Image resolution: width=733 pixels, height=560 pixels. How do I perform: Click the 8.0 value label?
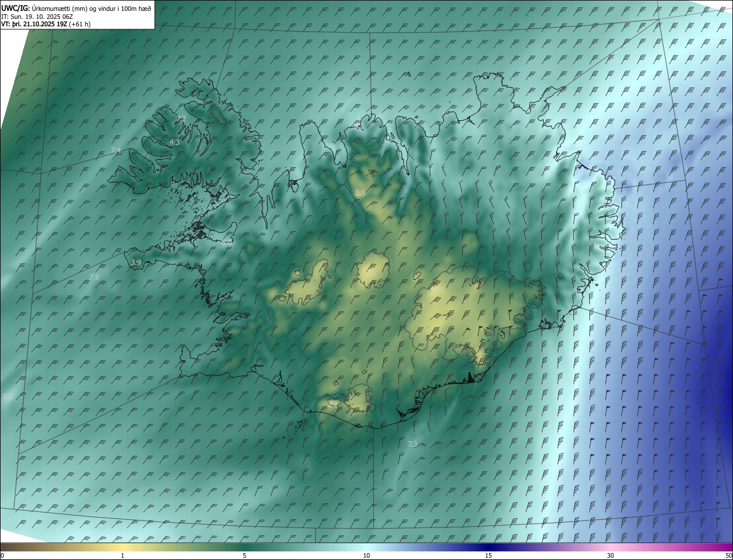pos(227,243)
